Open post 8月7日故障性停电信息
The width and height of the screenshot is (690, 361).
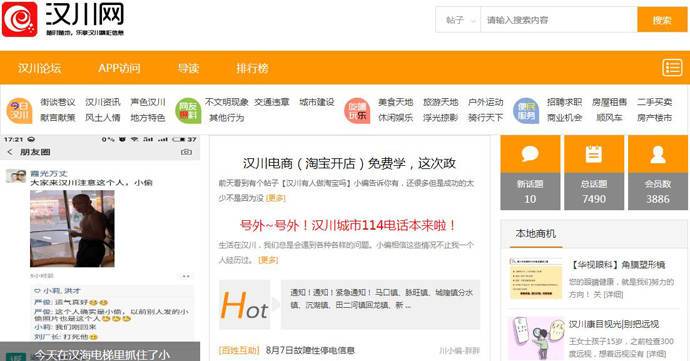(x=310, y=350)
